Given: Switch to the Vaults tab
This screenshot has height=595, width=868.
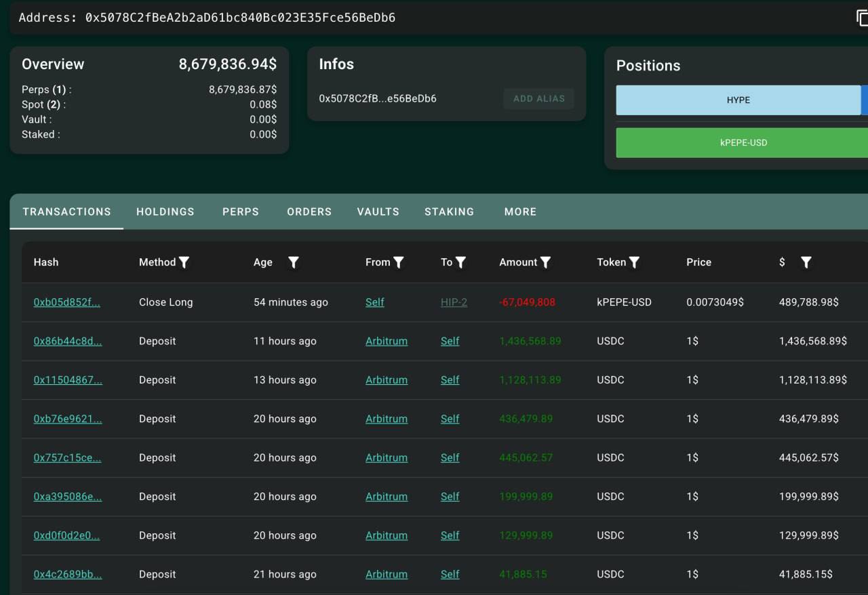Looking at the screenshot, I should 378,211.
